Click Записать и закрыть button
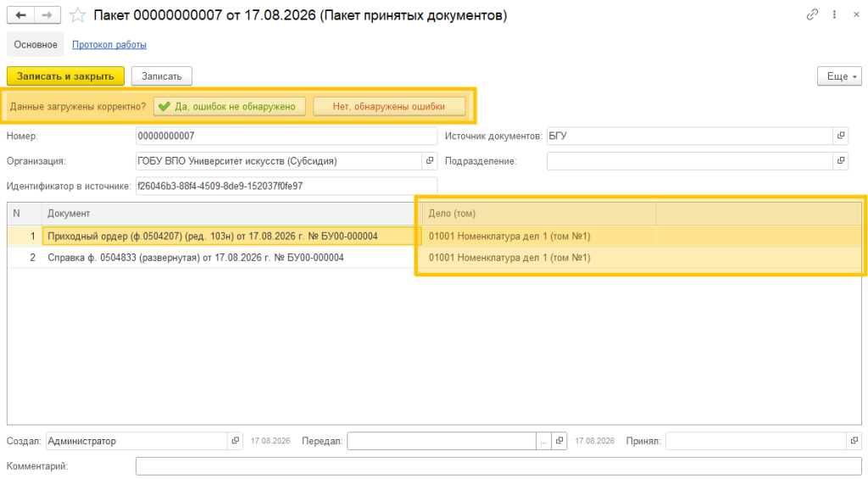The height and width of the screenshot is (479, 868). [x=65, y=75]
